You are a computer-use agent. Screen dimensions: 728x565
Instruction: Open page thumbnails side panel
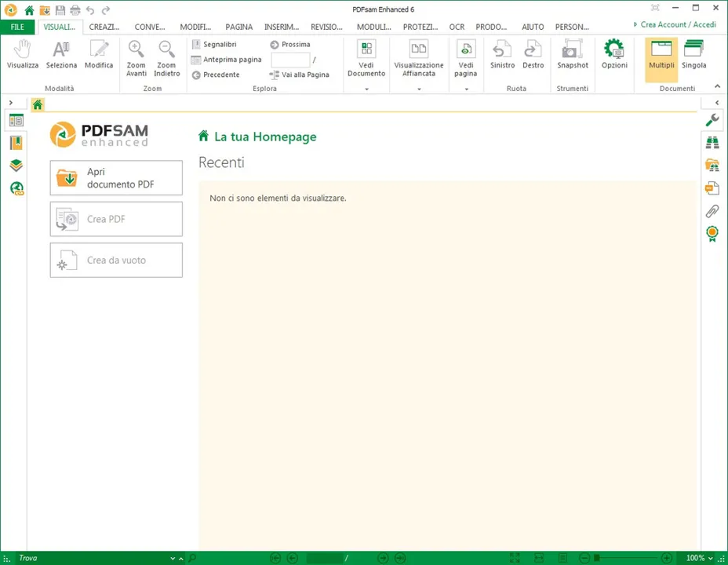coord(16,121)
